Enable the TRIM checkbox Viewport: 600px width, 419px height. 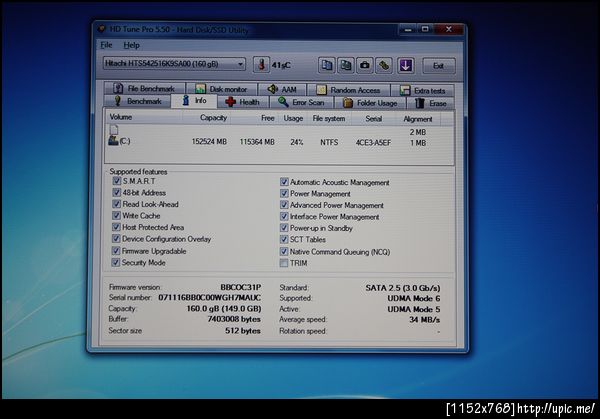point(284,263)
